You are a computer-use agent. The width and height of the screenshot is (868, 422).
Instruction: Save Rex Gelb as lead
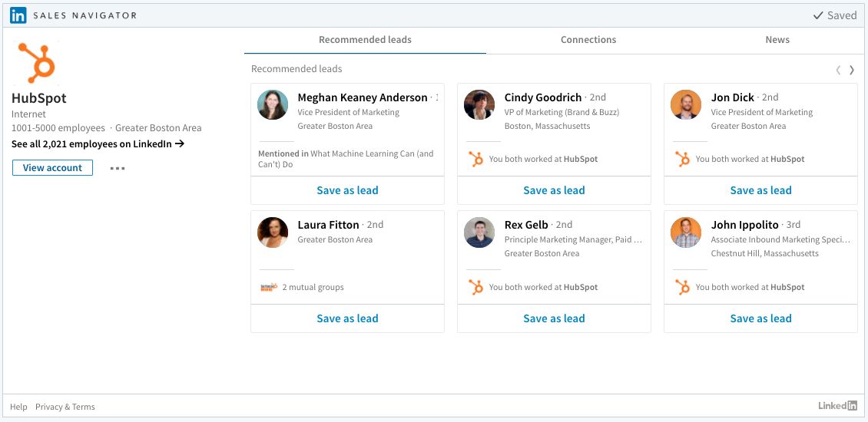[x=554, y=318]
